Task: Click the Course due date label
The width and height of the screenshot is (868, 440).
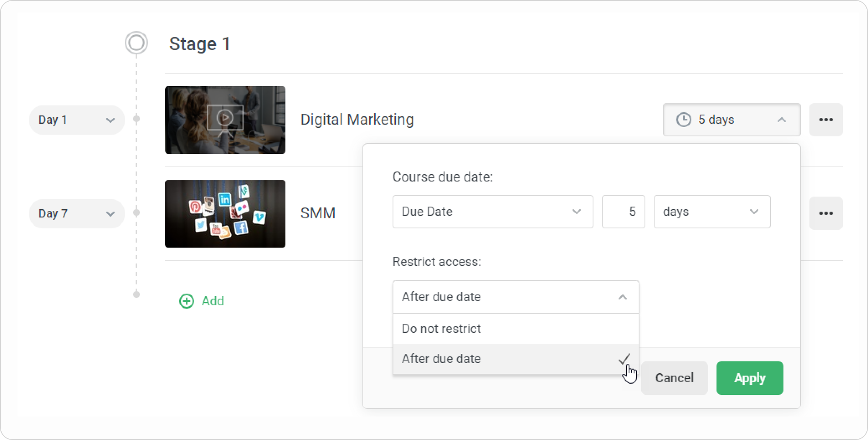Action: coord(443,177)
